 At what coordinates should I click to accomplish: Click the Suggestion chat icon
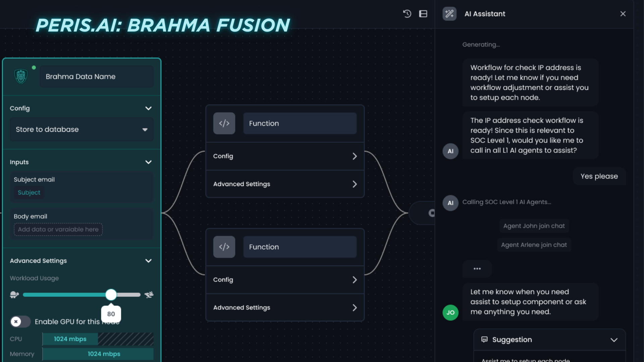(x=485, y=340)
